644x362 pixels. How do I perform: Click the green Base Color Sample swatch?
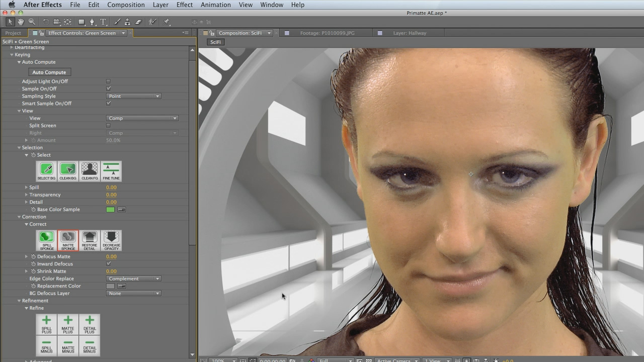110,210
